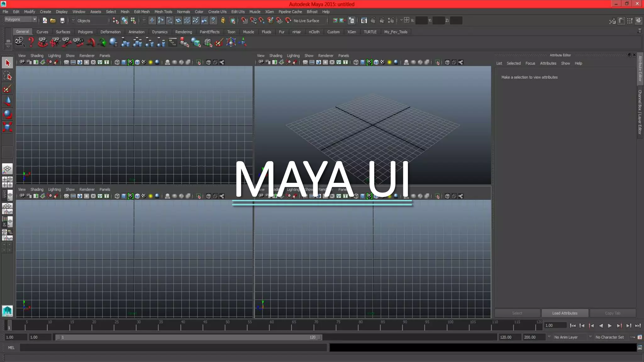Click the shelf trash can icon

(x=640, y=31)
